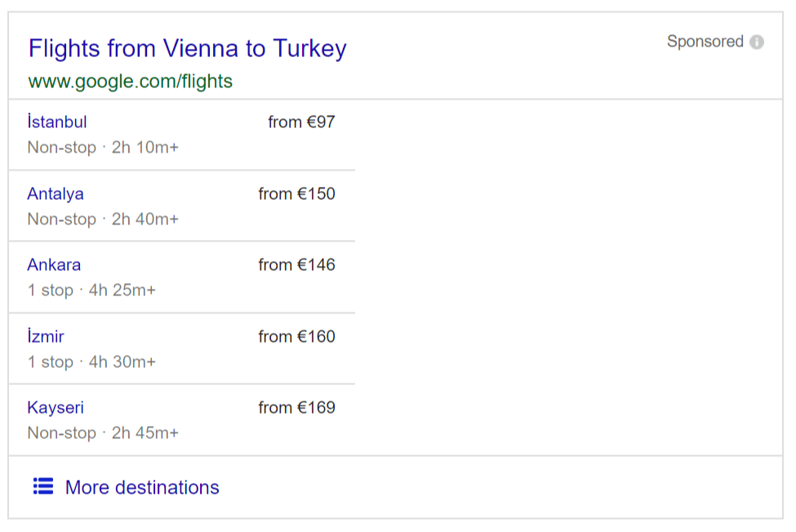Screen dimensions: 796x532
Task: Click the Antalya price from €150
Action: click(296, 193)
